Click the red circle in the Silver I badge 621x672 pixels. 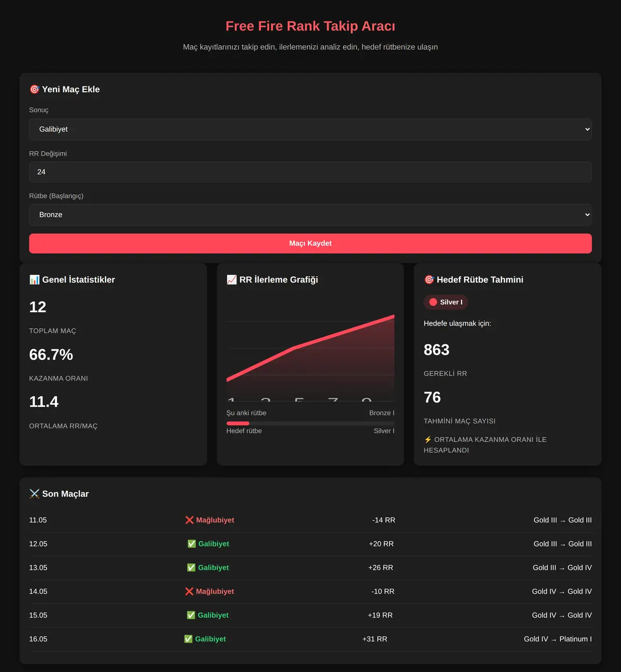433,302
